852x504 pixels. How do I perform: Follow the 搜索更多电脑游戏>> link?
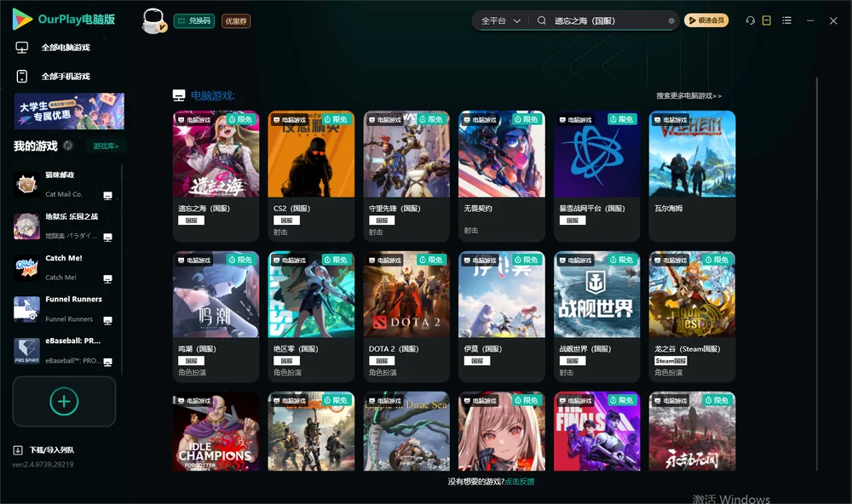pos(689,96)
